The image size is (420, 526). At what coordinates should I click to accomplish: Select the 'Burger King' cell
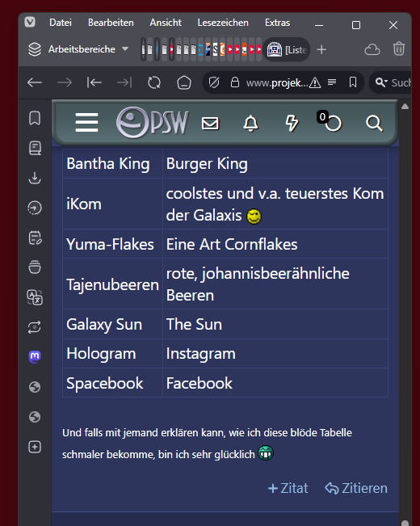(x=275, y=164)
